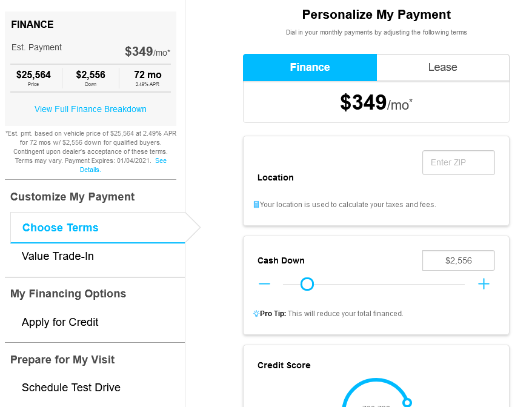Select the Finance tab
The height and width of the screenshot is (407, 532).
[x=310, y=67]
